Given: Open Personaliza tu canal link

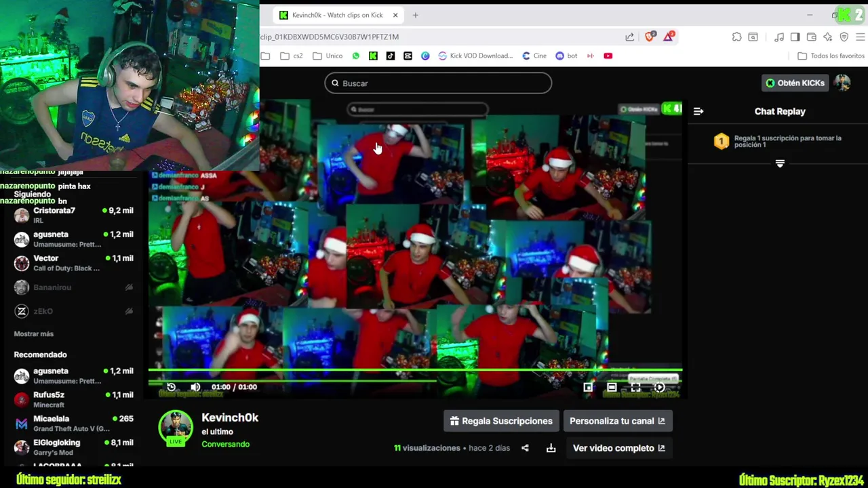Looking at the screenshot, I should (617, 421).
